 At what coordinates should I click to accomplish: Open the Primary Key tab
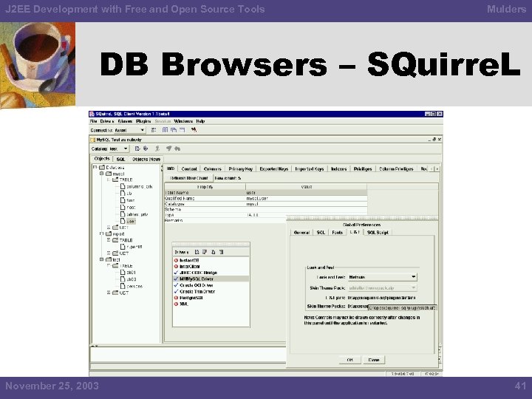tap(241, 168)
